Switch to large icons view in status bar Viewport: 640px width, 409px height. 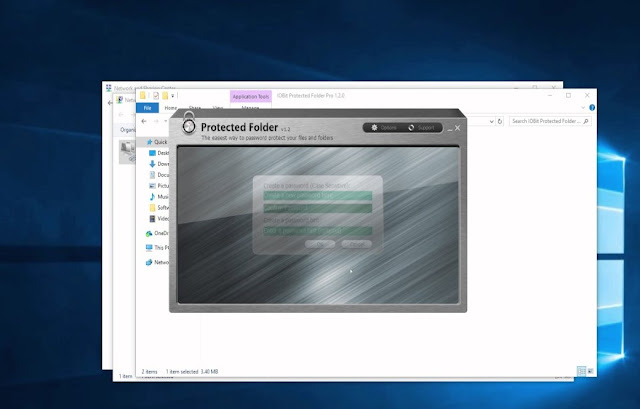[590, 371]
